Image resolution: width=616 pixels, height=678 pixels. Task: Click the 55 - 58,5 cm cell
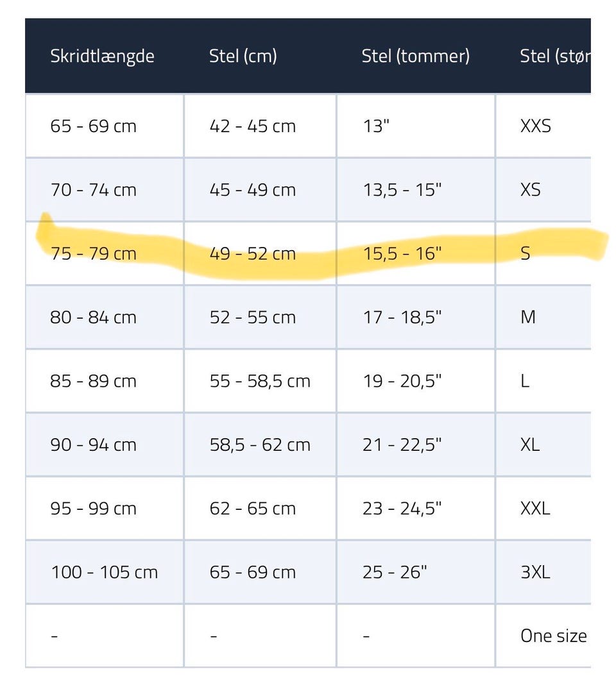[x=259, y=381]
